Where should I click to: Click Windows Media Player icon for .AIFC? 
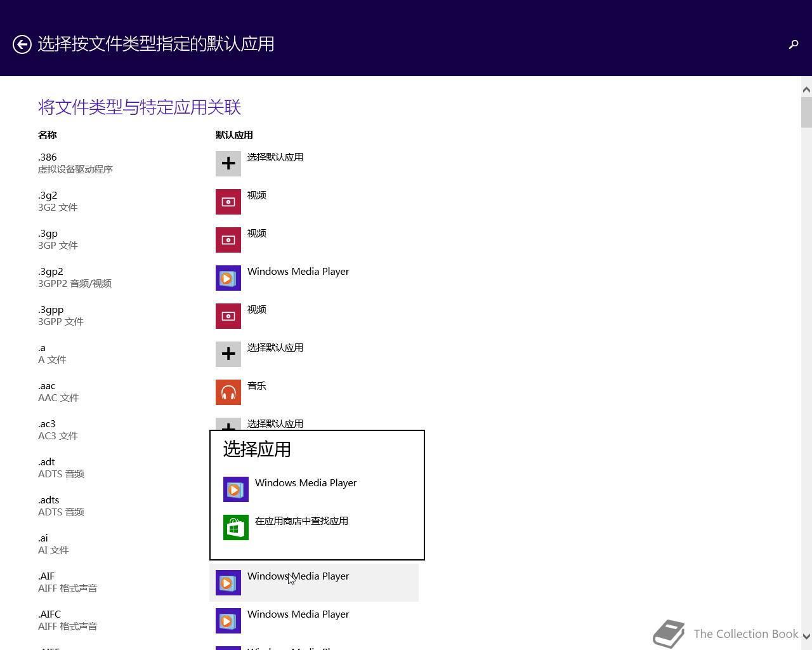pyautogui.click(x=228, y=621)
